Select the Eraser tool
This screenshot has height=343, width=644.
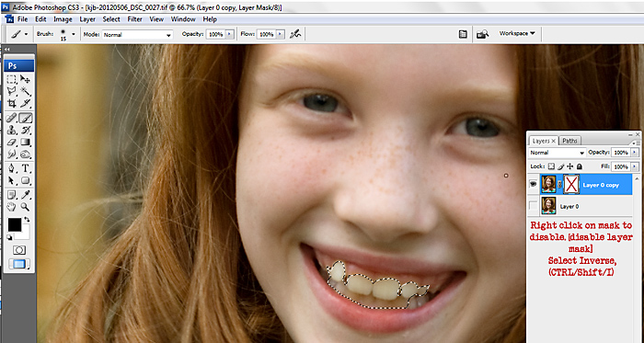pyautogui.click(x=11, y=143)
